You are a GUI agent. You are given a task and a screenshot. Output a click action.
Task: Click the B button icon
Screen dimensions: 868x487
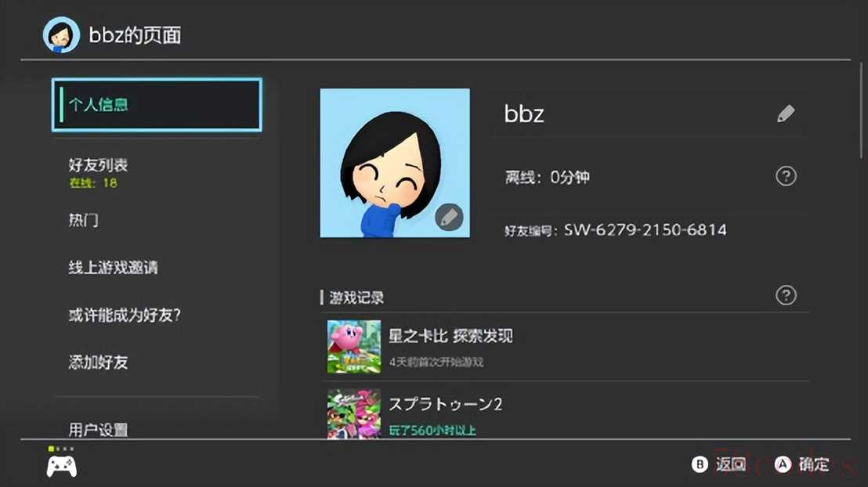tap(700, 464)
